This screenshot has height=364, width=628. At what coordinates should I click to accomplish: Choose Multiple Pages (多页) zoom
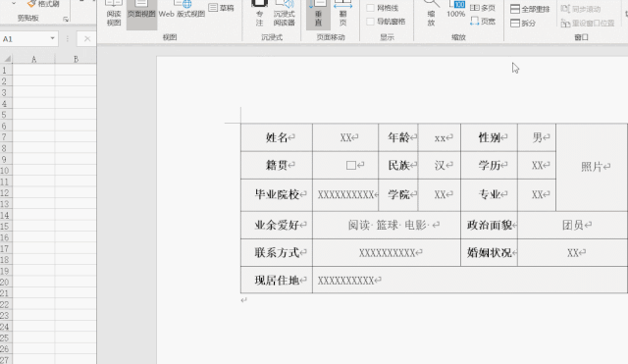click(x=483, y=8)
